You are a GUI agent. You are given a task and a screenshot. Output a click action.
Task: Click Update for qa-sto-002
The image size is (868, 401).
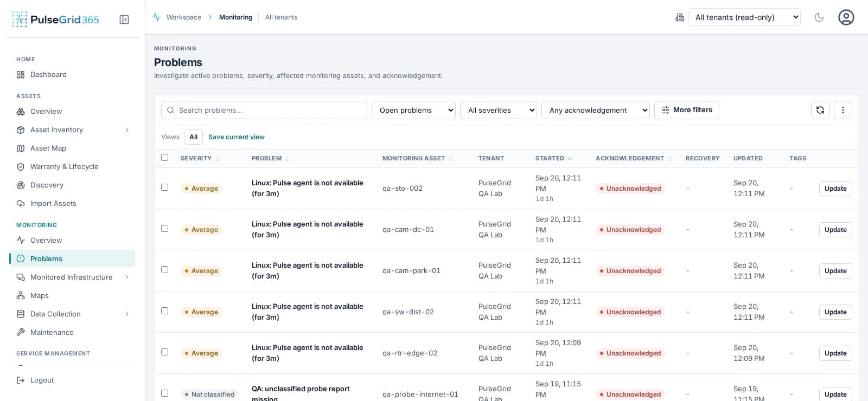[835, 189]
